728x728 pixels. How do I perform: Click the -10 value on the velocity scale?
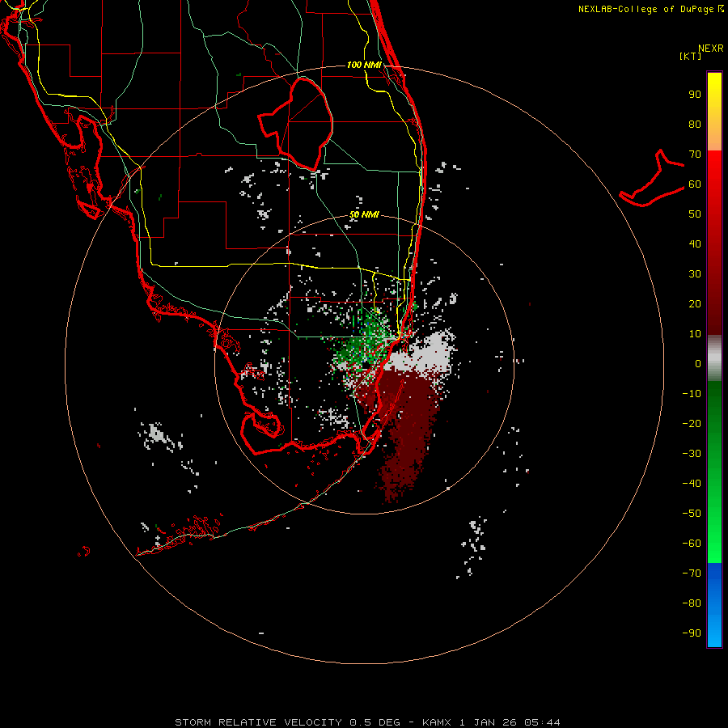point(692,394)
